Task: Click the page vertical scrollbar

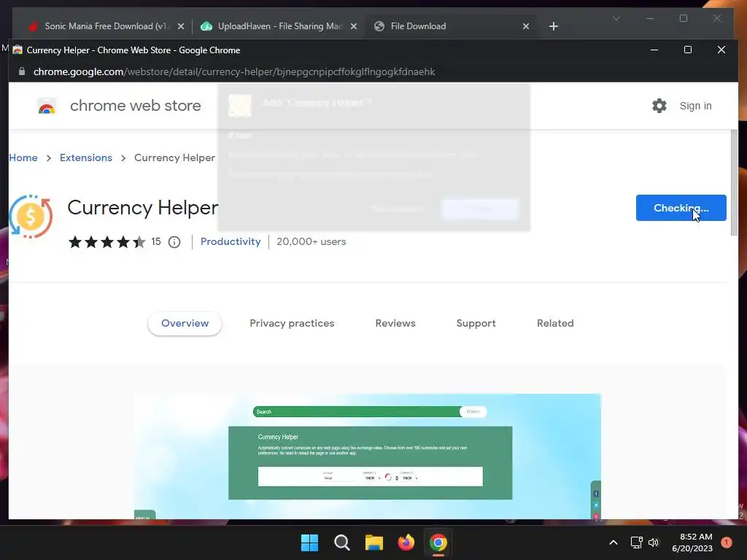Action: coord(734,182)
